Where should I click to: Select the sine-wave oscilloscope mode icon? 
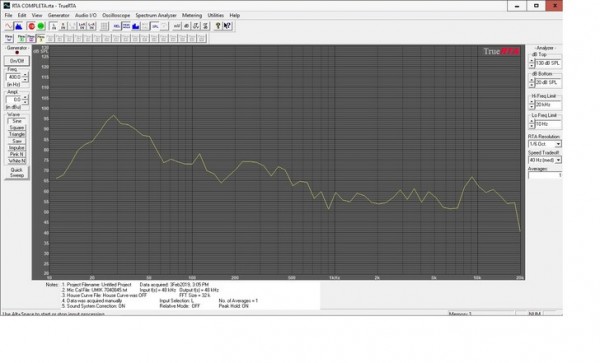pyautogui.click(x=9, y=26)
